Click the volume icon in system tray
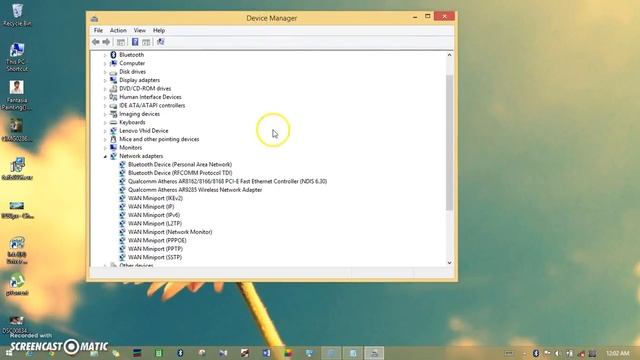The height and width of the screenshot is (360, 640). 558,353
